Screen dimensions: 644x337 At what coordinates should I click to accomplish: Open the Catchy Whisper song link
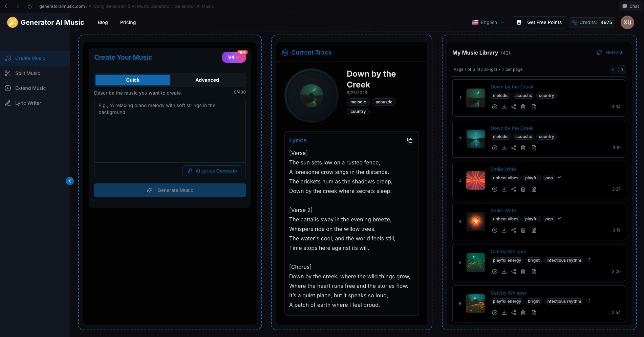[509, 251]
